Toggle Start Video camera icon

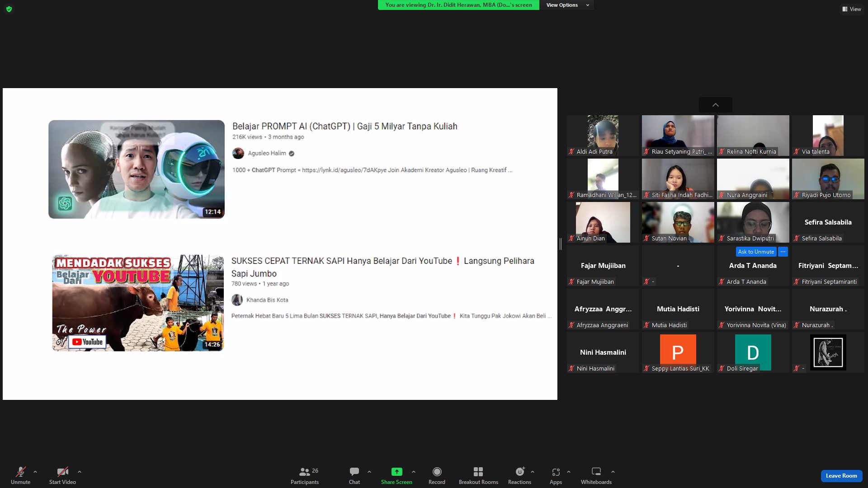point(62,472)
